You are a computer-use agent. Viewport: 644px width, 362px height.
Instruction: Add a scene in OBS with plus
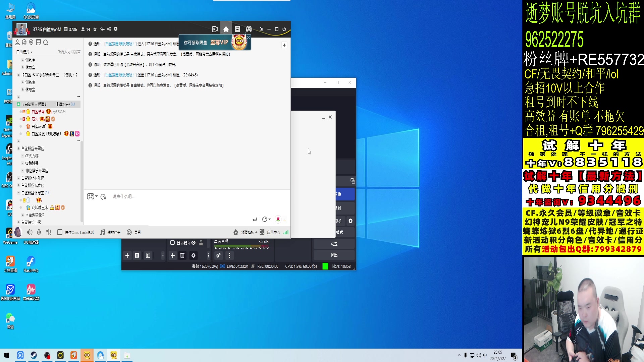(127, 255)
